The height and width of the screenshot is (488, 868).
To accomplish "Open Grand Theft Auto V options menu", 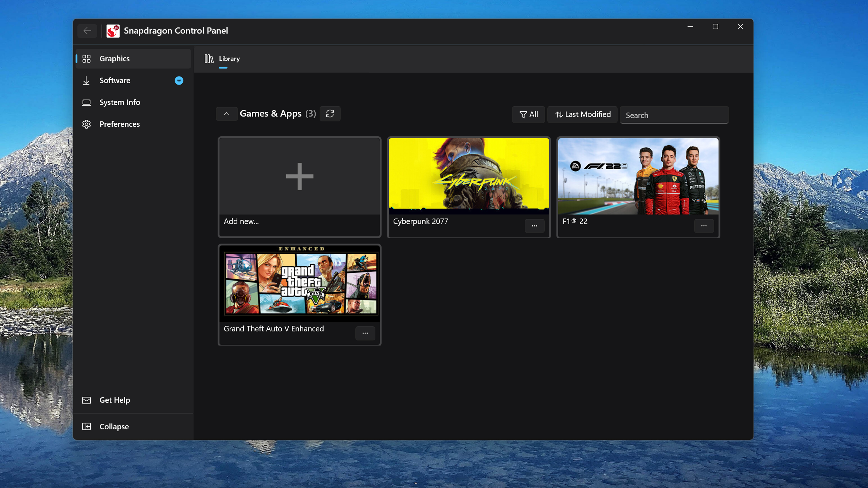I will 365,333.
